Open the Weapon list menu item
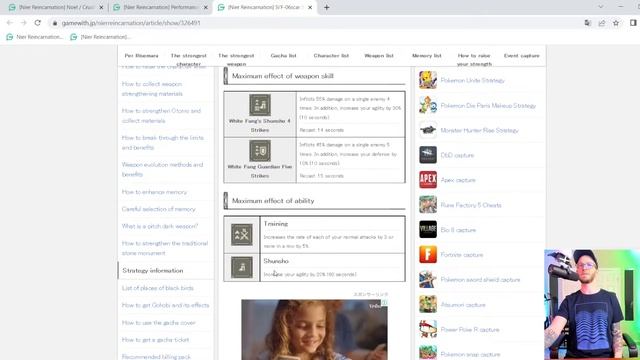The height and width of the screenshot is (360, 640). [x=379, y=56]
